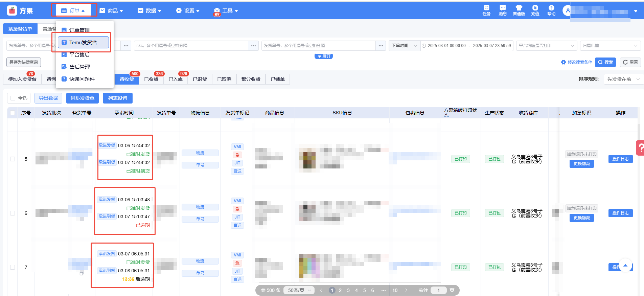Click the scroll-to-top arrow button

[x=625, y=266]
